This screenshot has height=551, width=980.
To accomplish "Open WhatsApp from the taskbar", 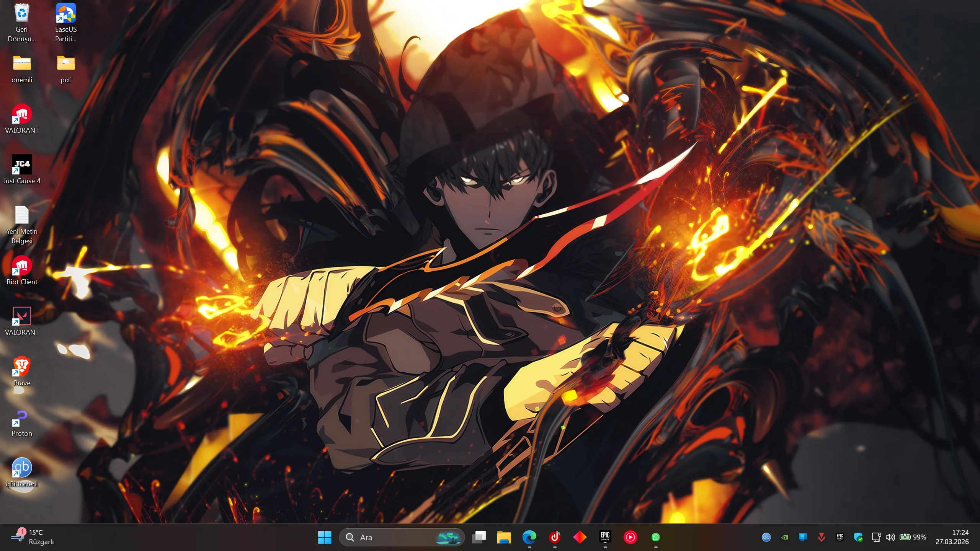I will point(655,537).
